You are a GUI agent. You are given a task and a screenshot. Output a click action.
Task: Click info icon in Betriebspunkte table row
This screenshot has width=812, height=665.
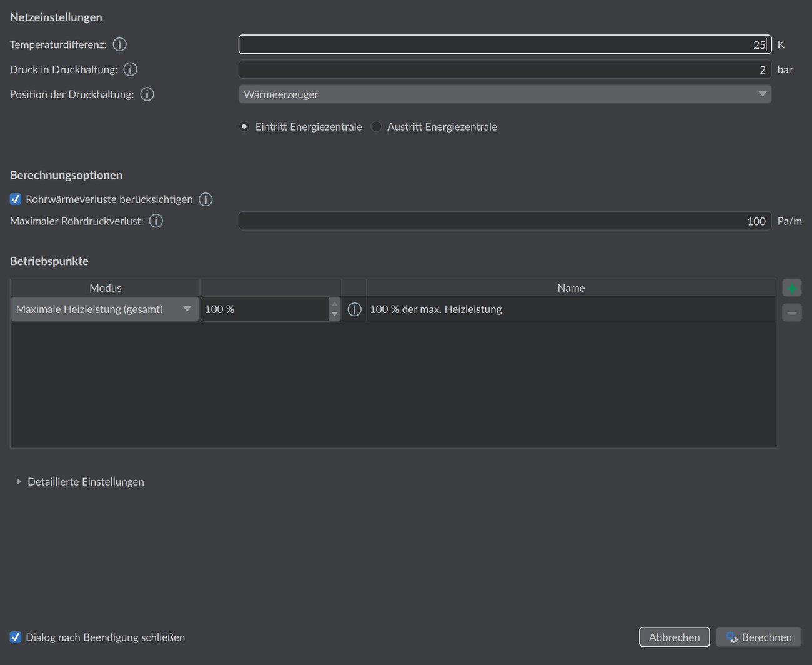coord(354,309)
